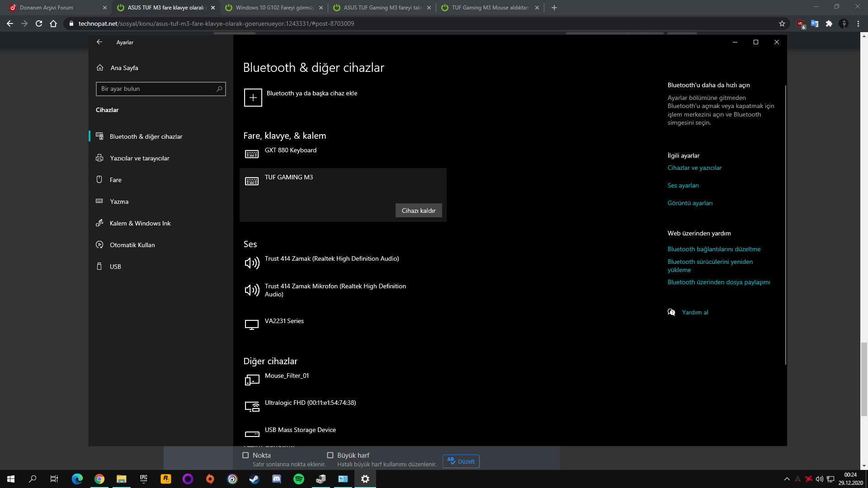Open Spotify from the taskbar

pyautogui.click(x=299, y=479)
